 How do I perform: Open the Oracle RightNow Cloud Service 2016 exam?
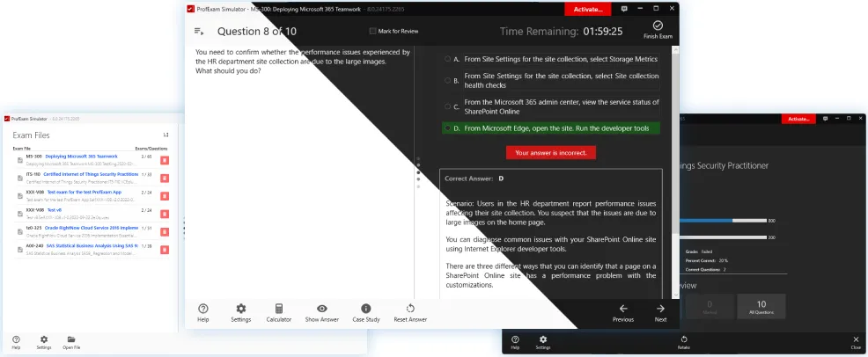[x=92, y=228]
